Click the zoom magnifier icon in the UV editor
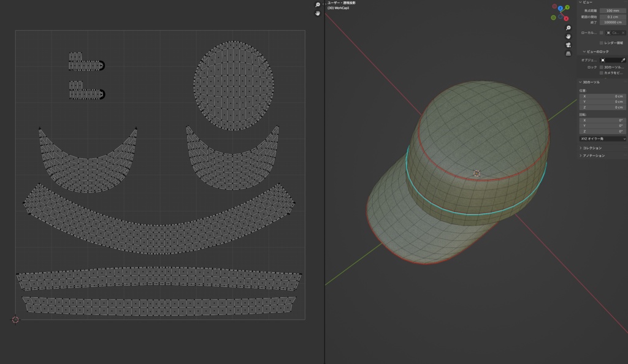The image size is (628, 364). [318, 5]
